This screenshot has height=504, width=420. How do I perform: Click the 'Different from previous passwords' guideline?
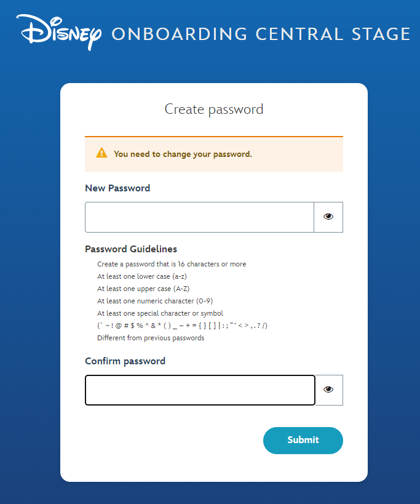click(x=151, y=338)
